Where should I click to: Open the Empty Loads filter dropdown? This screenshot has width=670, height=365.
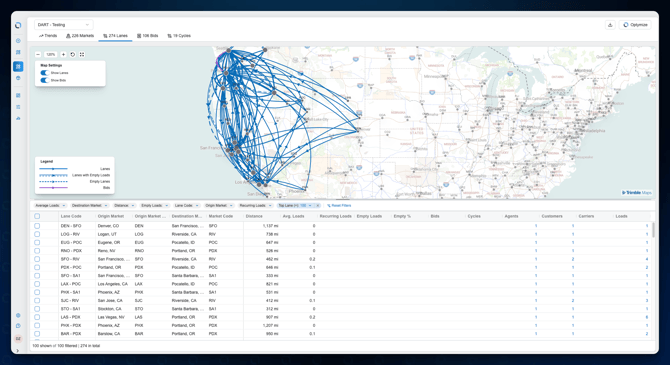click(x=154, y=206)
